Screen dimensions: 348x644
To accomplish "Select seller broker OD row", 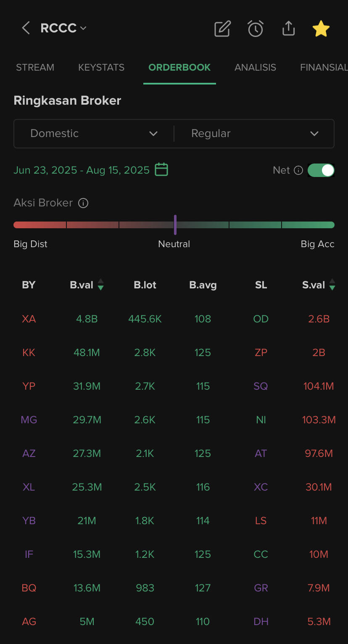I will tap(261, 319).
